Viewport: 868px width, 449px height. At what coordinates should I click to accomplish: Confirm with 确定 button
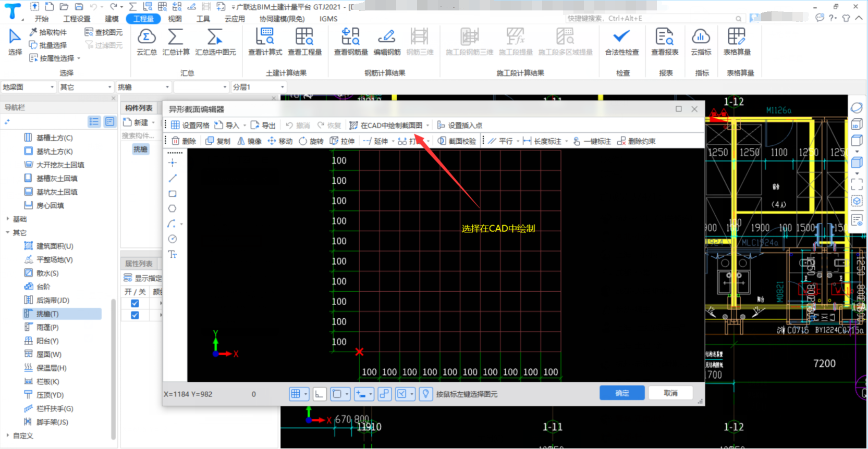[622, 393]
